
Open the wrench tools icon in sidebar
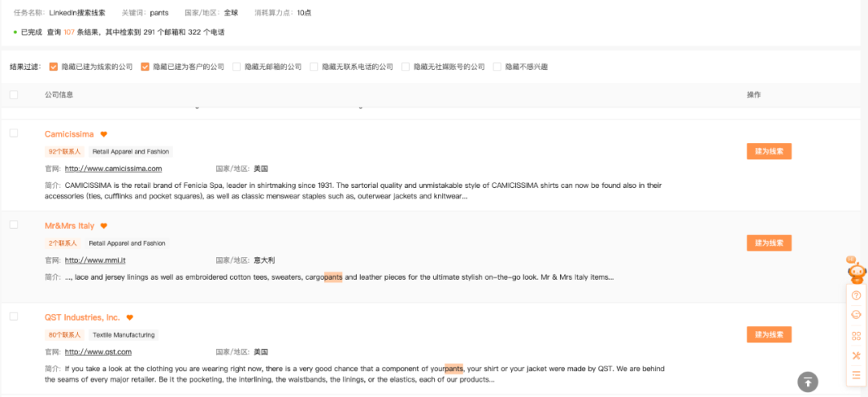point(857,355)
